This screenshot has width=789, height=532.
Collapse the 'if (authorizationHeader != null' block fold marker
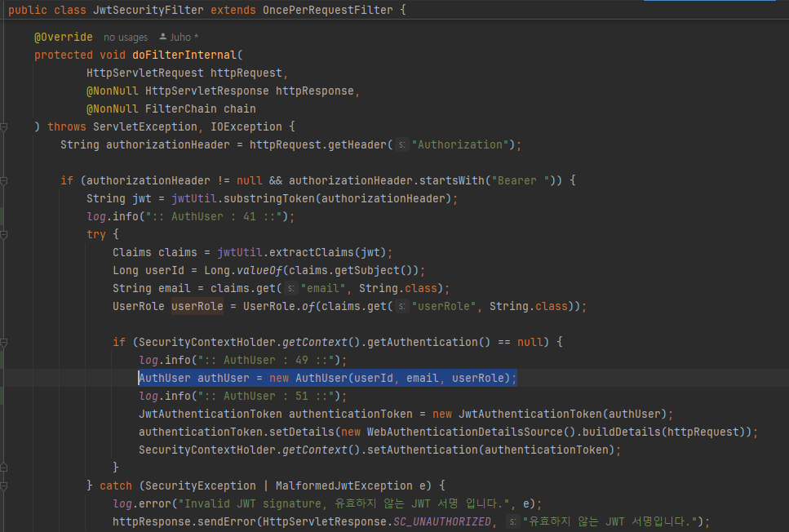(x=3, y=181)
